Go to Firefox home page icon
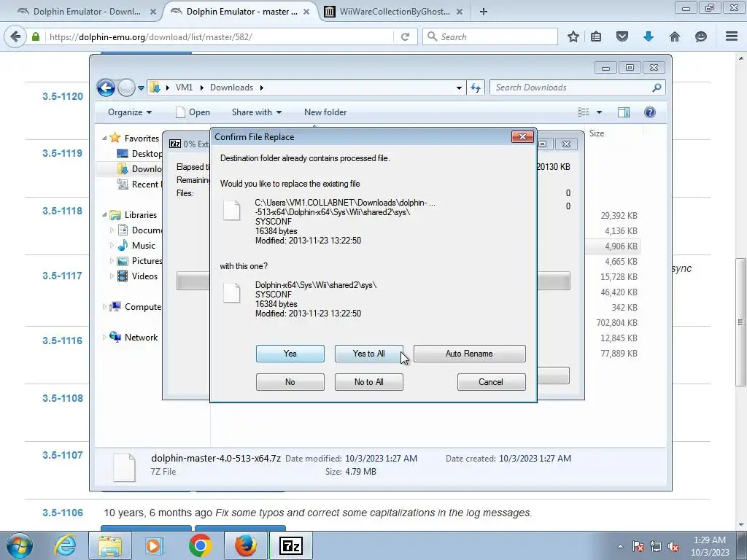The width and height of the screenshot is (747, 560). pos(675,36)
